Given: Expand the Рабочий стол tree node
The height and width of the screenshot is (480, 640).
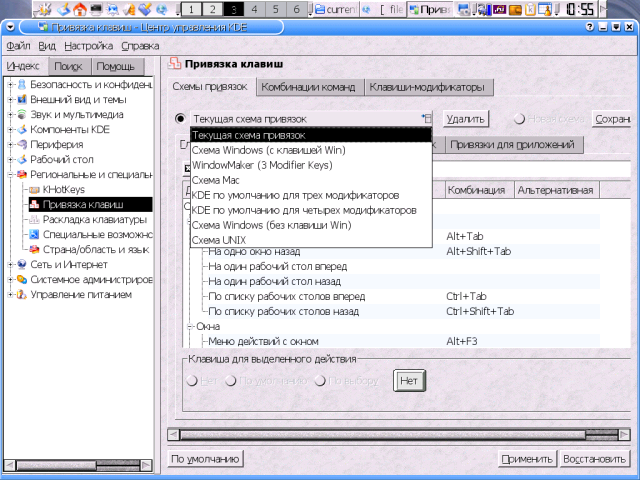Looking at the screenshot, I should tap(10, 159).
